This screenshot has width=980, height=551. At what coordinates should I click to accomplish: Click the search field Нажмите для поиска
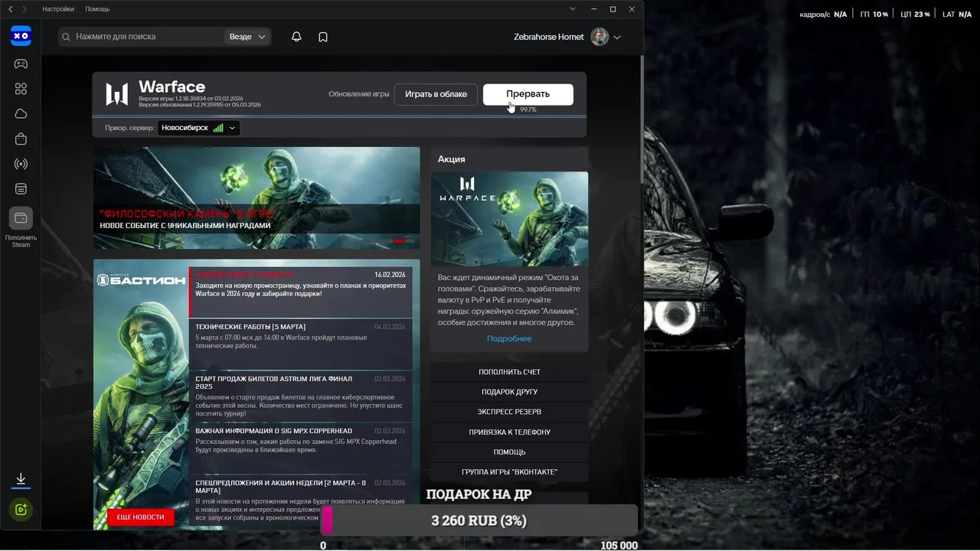142,37
